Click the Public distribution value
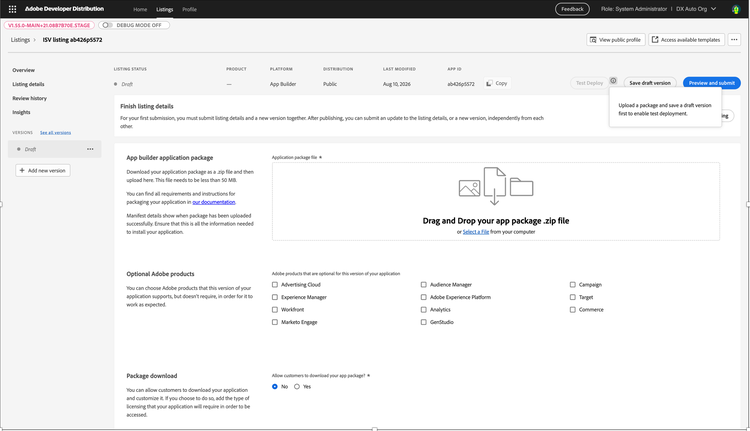750x431 pixels. coord(330,84)
